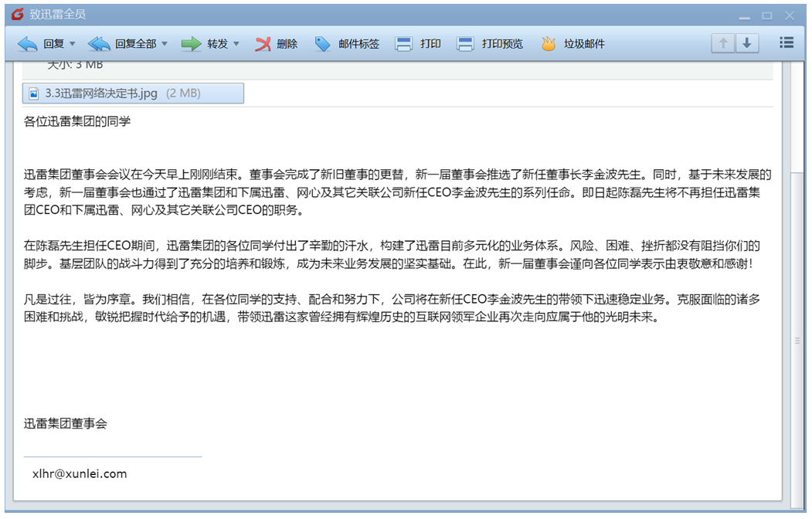Screen dimensions: 812x519
Task: Go to next email with down arrow
Action: (747, 43)
